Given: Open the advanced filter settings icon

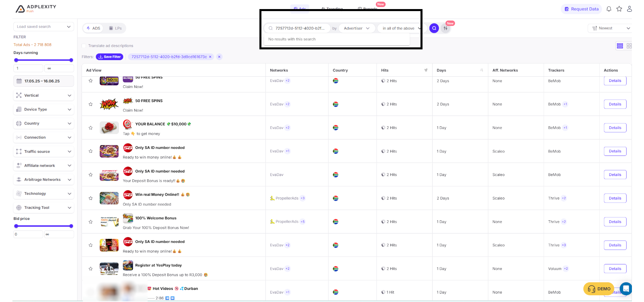Looking at the screenshot, I should (445, 28).
